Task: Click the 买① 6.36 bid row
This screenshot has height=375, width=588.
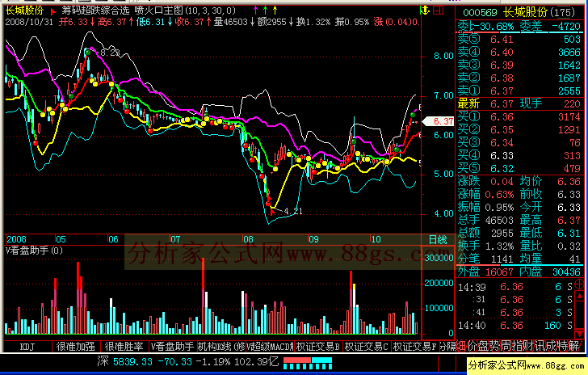Action: 519,116
